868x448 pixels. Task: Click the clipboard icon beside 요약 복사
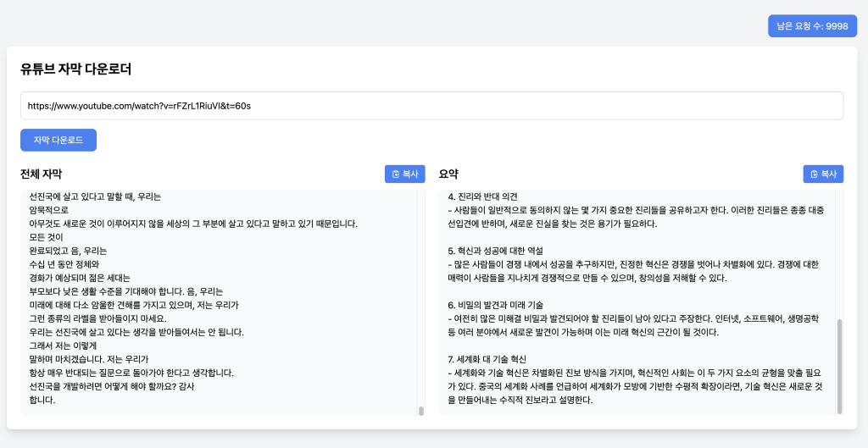pyautogui.click(x=815, y=174)
